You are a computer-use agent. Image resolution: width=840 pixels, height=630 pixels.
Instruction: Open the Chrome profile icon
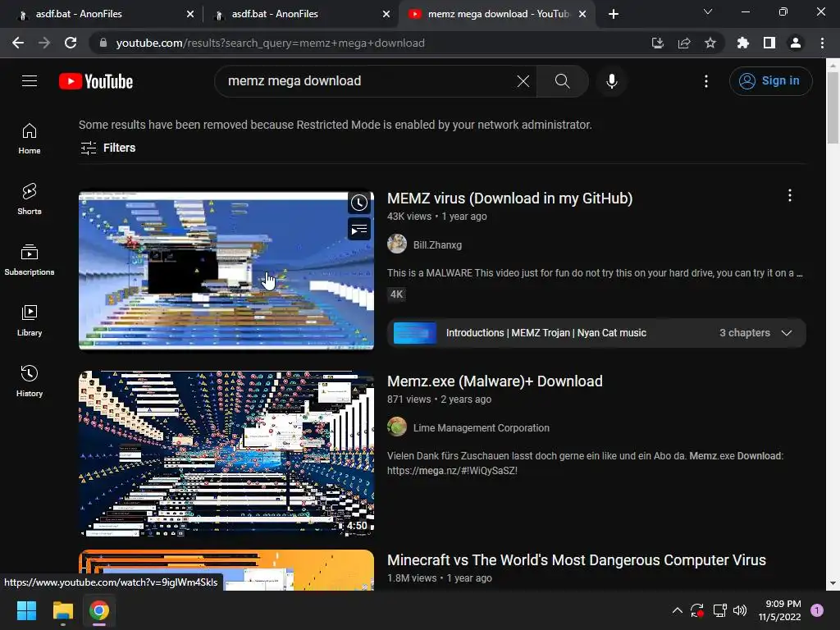coord(796,43)
